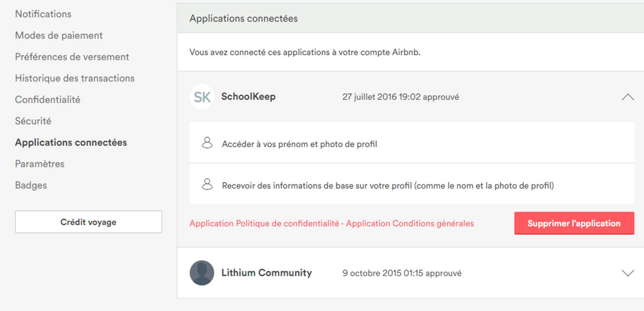Screen dimensions: 644x311
Task: Go to Modes de paiement
Action: pos(59,35)
